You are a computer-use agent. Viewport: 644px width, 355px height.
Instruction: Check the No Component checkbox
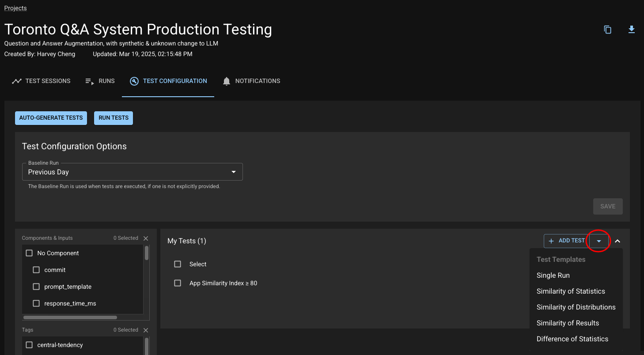tap(30, 253)
